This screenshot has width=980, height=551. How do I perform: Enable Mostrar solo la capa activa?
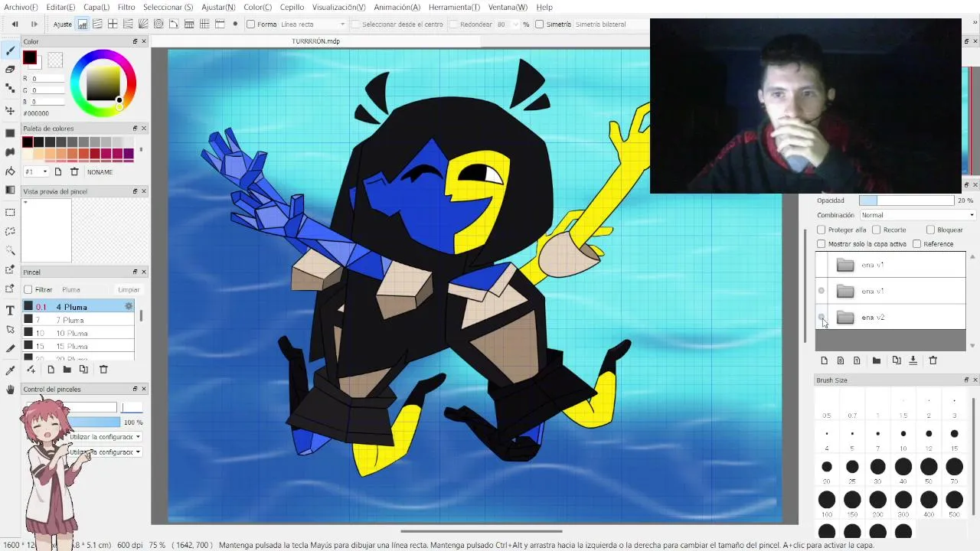[822, 244]
